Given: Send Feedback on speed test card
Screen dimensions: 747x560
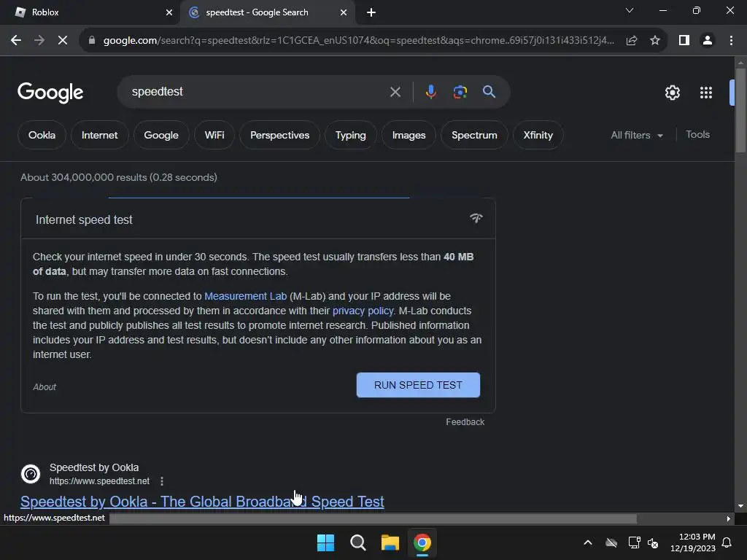Looking at the screenshot, I should [465, 422].
